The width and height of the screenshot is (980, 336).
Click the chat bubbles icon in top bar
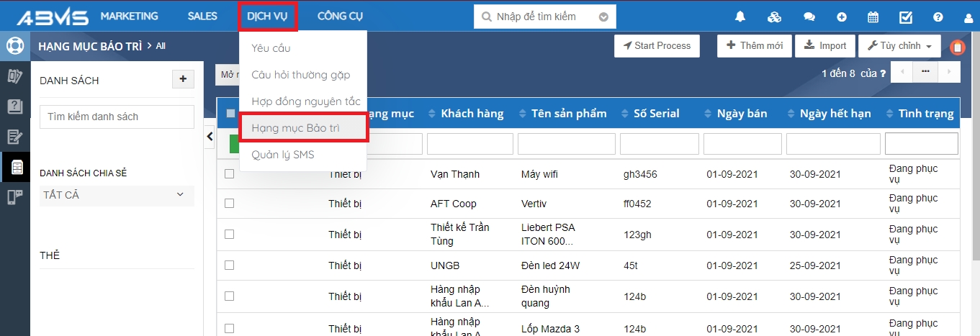click(809, 17)
